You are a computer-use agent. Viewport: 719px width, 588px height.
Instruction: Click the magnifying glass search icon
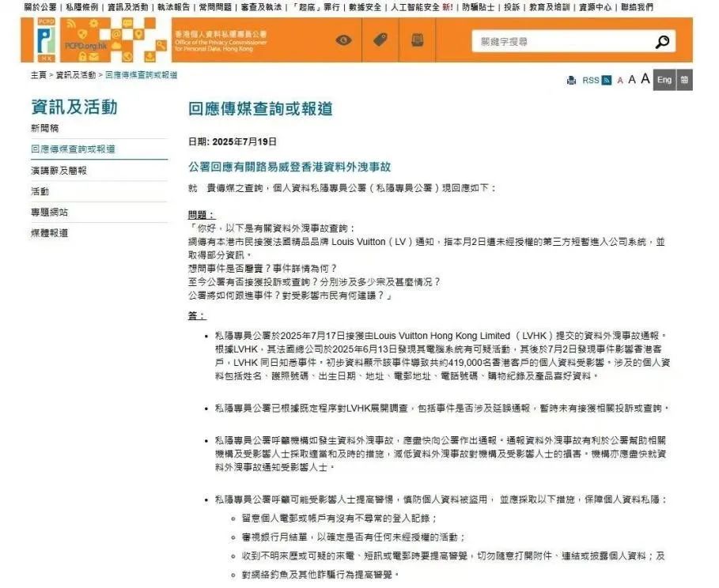663,42
